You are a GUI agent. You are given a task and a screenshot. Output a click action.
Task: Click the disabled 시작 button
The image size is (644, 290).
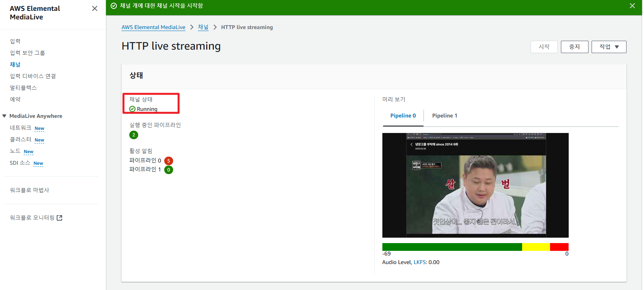(544, 47)
